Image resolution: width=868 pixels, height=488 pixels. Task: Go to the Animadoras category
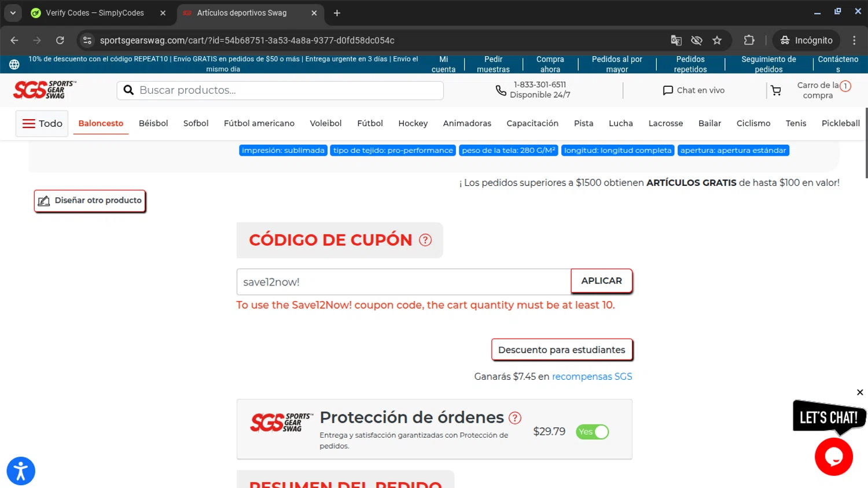[467, 123]
